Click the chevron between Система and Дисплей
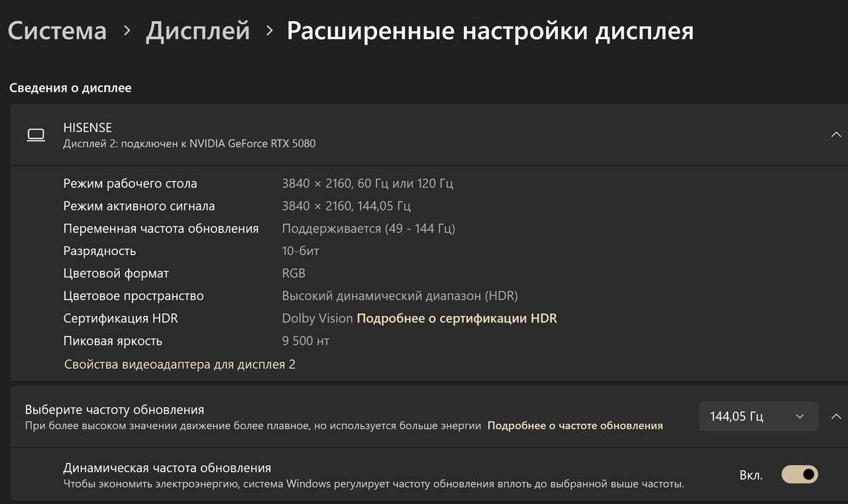This screenshot has width=848, height=504. tap(127, 30)
